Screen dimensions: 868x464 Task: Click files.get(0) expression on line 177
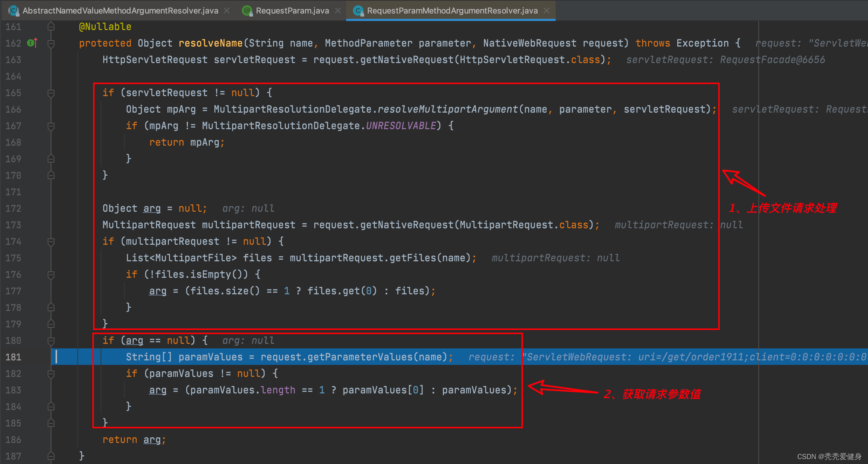342,291
